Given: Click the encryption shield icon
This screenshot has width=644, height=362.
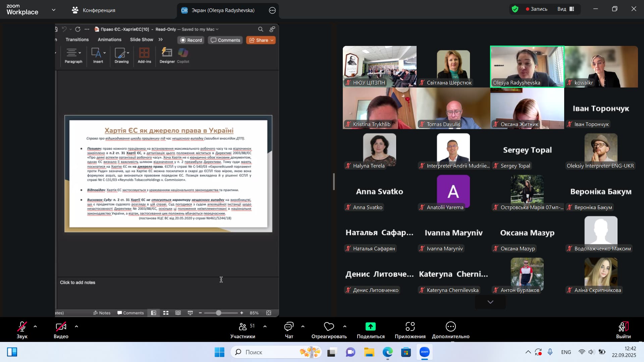Looking at the screenshot, I should point(515,9).
